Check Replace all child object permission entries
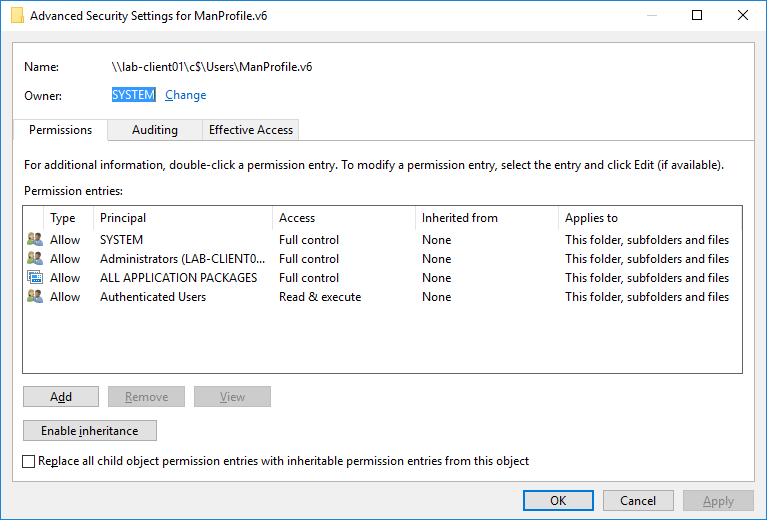Image resolution: width=767 pixels, height=520 pixels. [28, 461]
